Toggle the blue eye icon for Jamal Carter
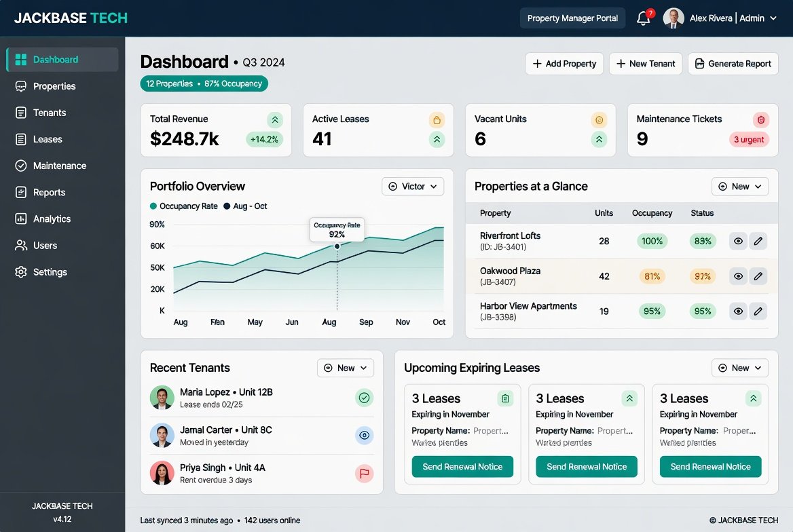The image size is (793, 532). (x=364, y=436)
